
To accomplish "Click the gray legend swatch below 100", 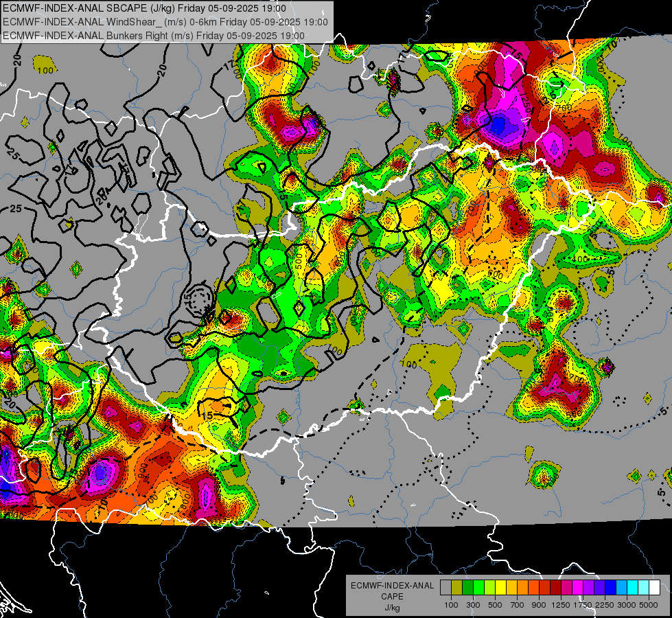I will click(x=445, y=588).
